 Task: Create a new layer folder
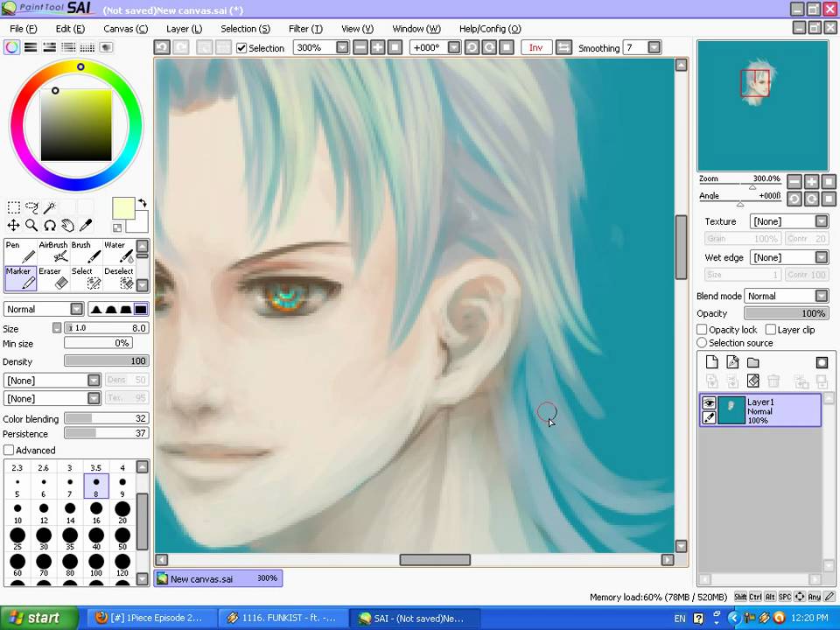(753, 362)
